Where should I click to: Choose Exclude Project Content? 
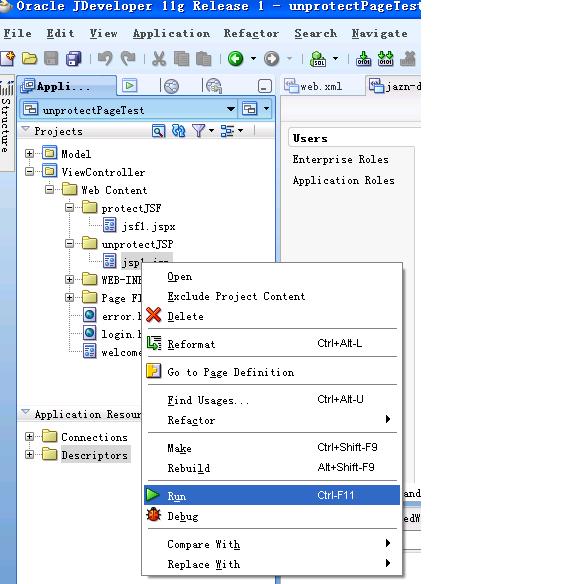pos(272,296)
